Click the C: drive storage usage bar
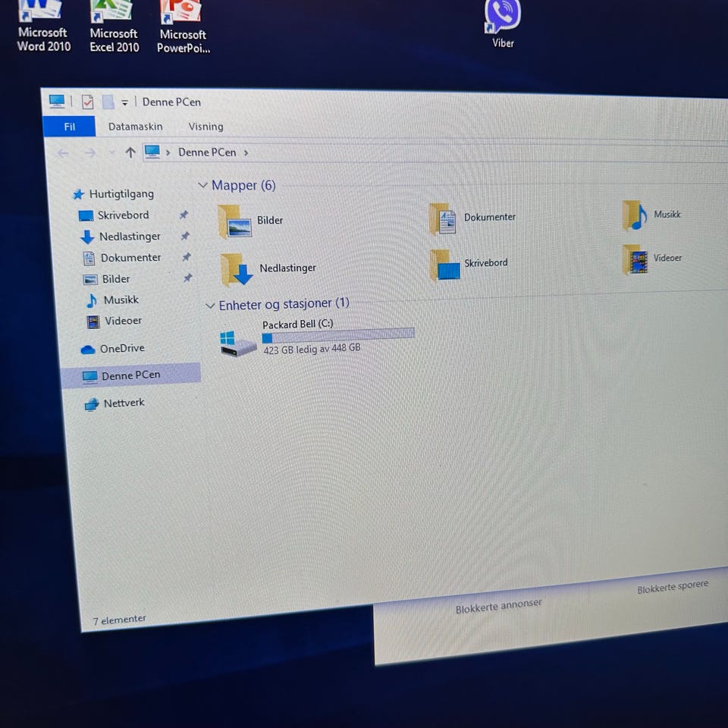The width and height of the screenshot is (728, 728). (338, 334)
